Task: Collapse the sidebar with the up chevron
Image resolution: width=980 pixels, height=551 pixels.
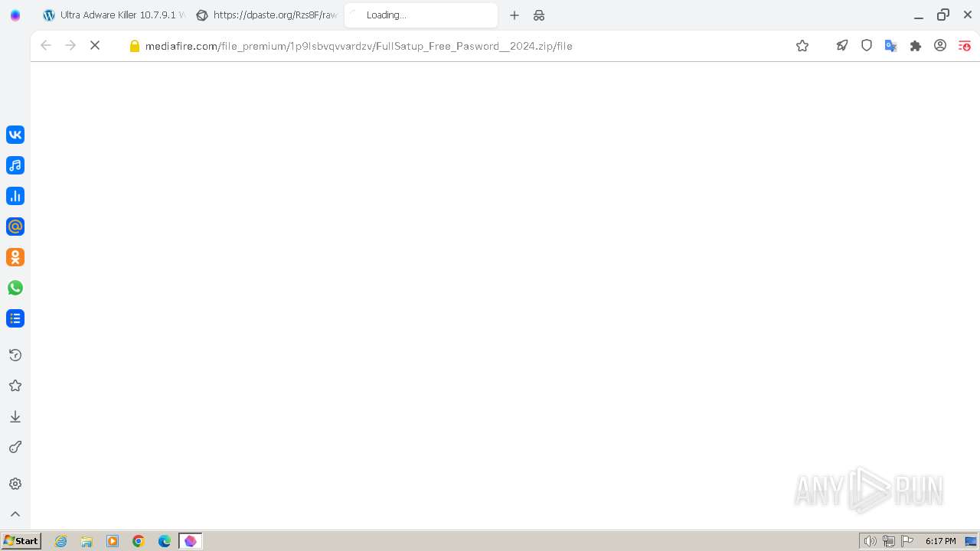Action: coord(15,514)
